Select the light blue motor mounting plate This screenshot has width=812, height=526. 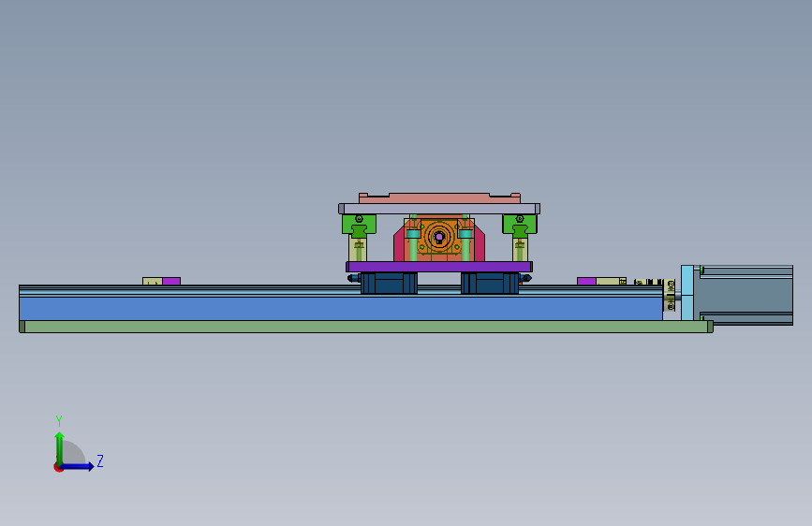pyautogui.click(x=687, y=293)
